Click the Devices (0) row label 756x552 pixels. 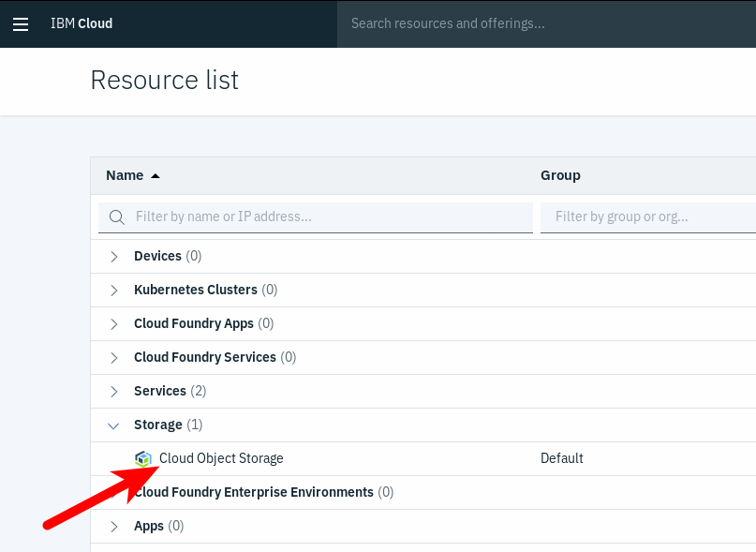(x=168, y=256)
